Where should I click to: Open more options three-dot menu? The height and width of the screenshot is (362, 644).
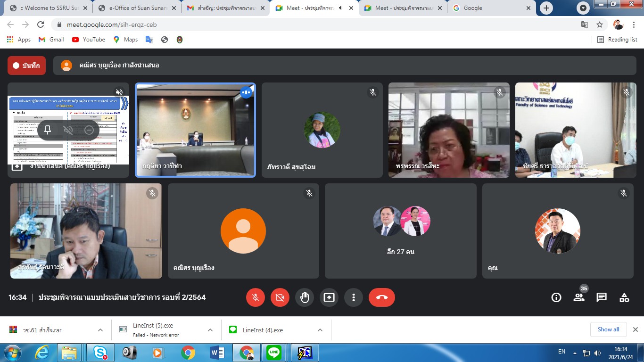click(x=354, y=297)
